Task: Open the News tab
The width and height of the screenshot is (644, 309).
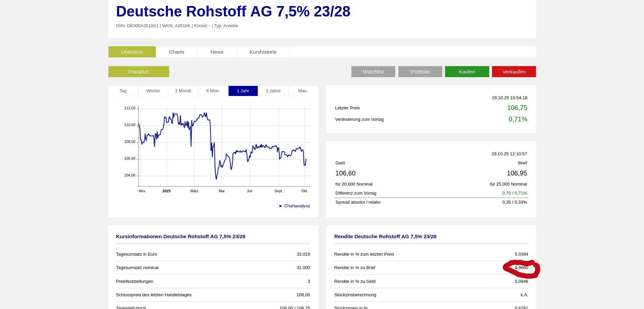Action: (217, 52)
